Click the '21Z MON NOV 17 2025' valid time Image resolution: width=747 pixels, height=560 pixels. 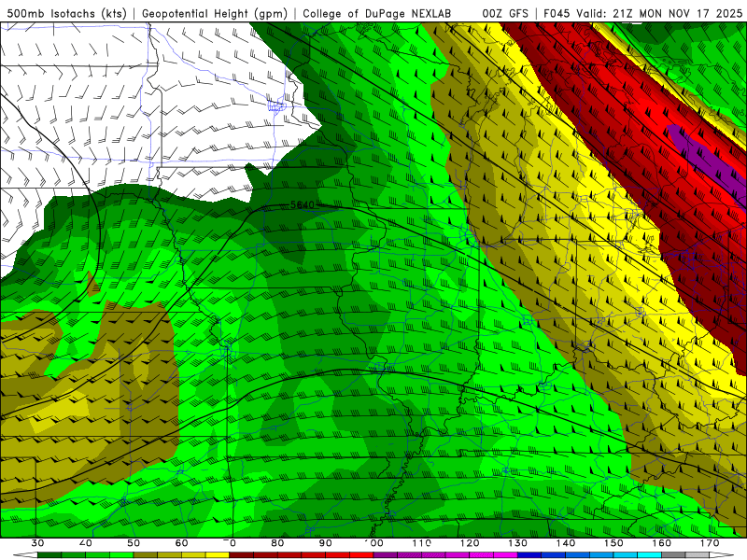click(x=678, y=13)
